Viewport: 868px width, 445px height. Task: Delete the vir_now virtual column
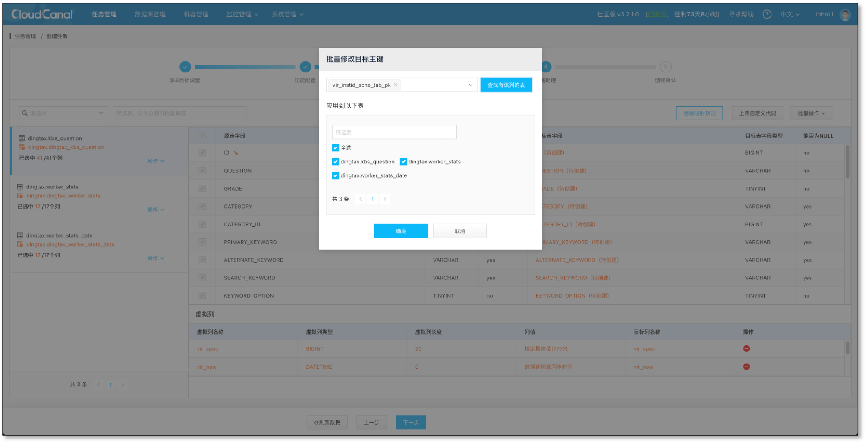746,367
